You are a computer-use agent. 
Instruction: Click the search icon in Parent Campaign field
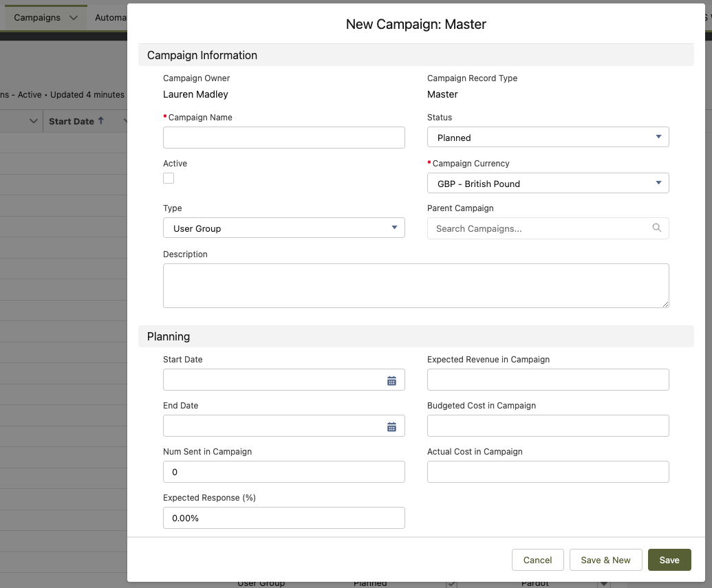pos(656,228)
